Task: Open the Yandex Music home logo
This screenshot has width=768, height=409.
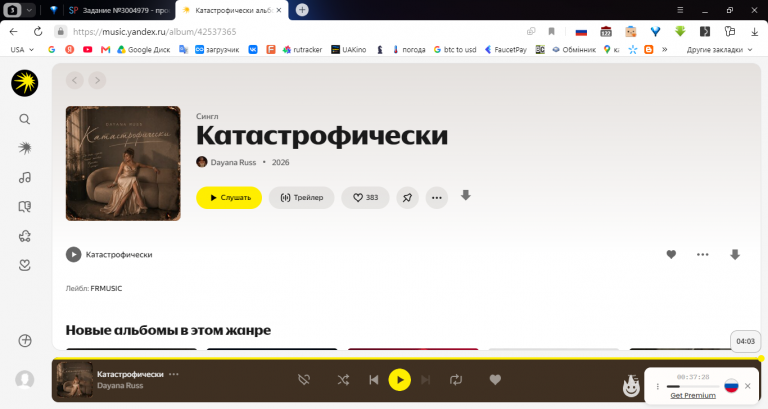Action: pyautogui.click(x=24, y=83)
